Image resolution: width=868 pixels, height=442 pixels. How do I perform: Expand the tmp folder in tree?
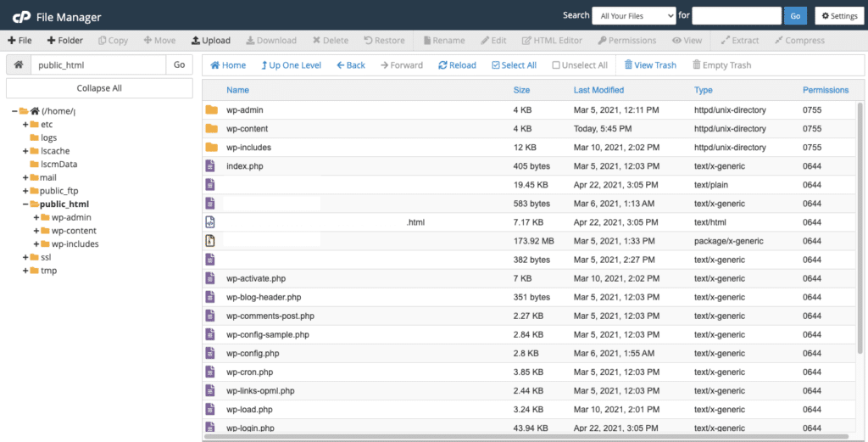(25, 271)
